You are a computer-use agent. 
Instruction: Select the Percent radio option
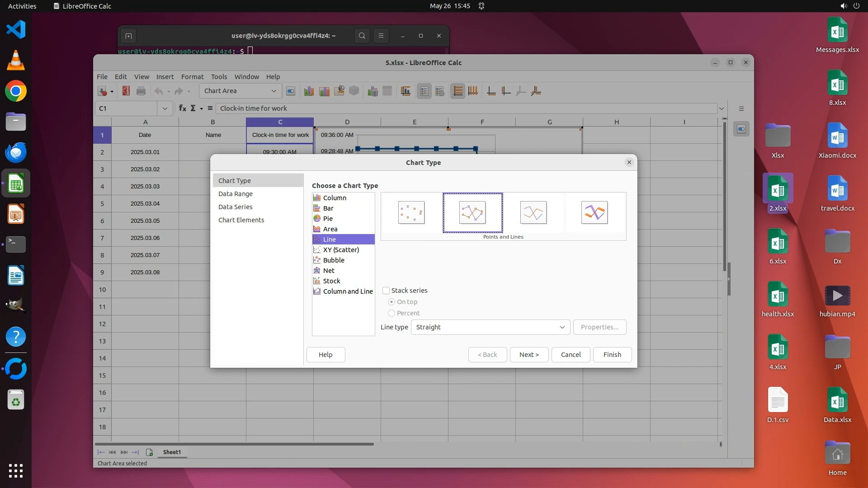392,313
